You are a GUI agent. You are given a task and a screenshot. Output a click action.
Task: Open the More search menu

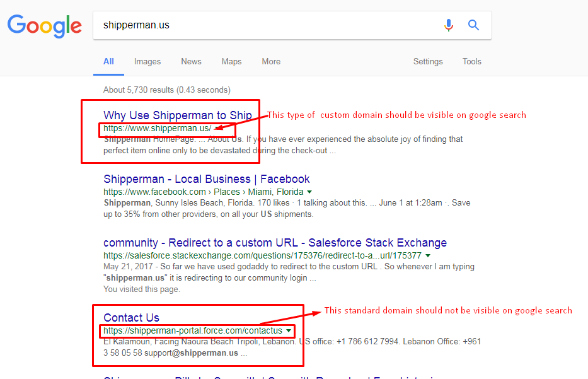click(x=271, y=62)
